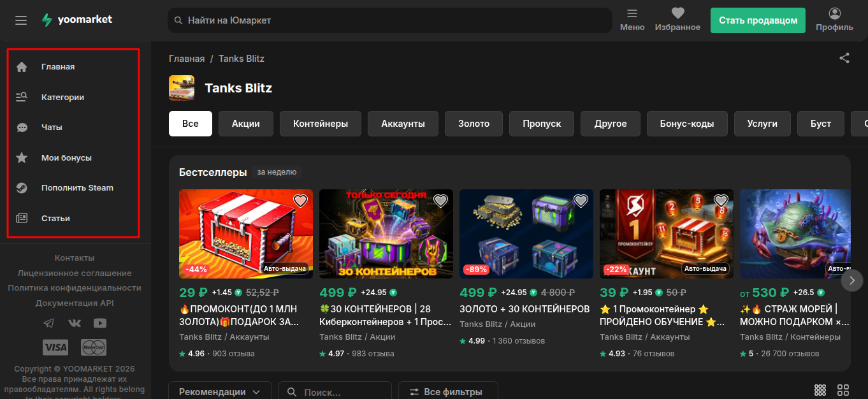
Task: Switch to grid view with small tiles
Action: tap(820, 390)
